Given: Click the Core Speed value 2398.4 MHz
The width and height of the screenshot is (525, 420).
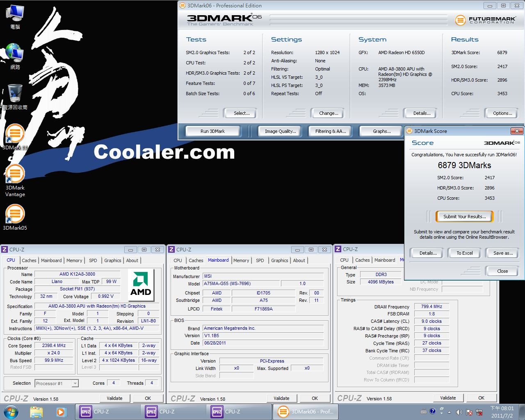Looking at the screenshot, I should click(x=54, y=345).
